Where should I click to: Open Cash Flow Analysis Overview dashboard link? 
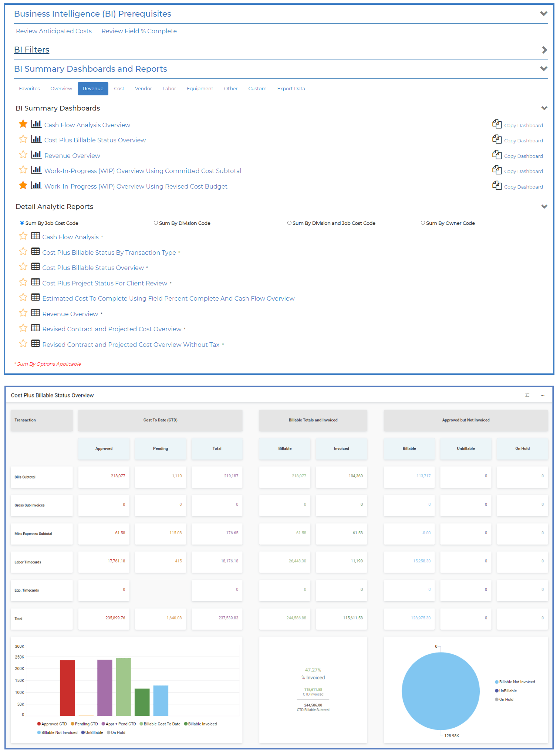pos(87,125)
